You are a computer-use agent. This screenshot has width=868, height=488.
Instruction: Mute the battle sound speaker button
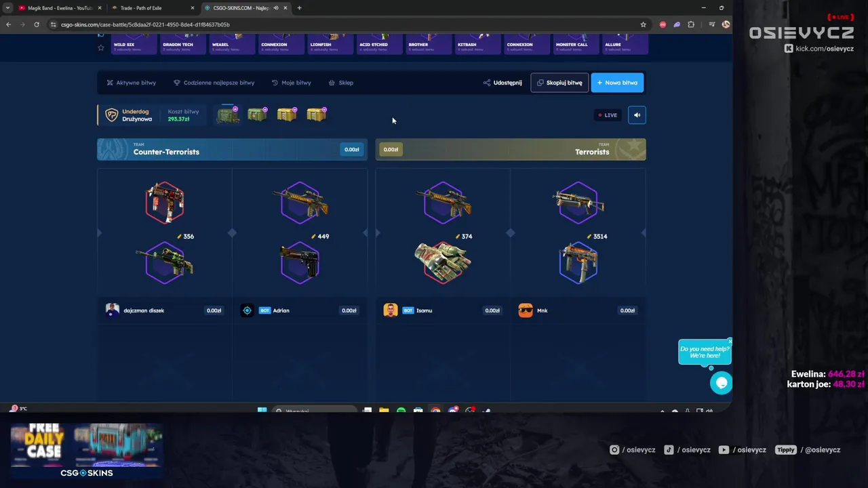tap(637, 115)
